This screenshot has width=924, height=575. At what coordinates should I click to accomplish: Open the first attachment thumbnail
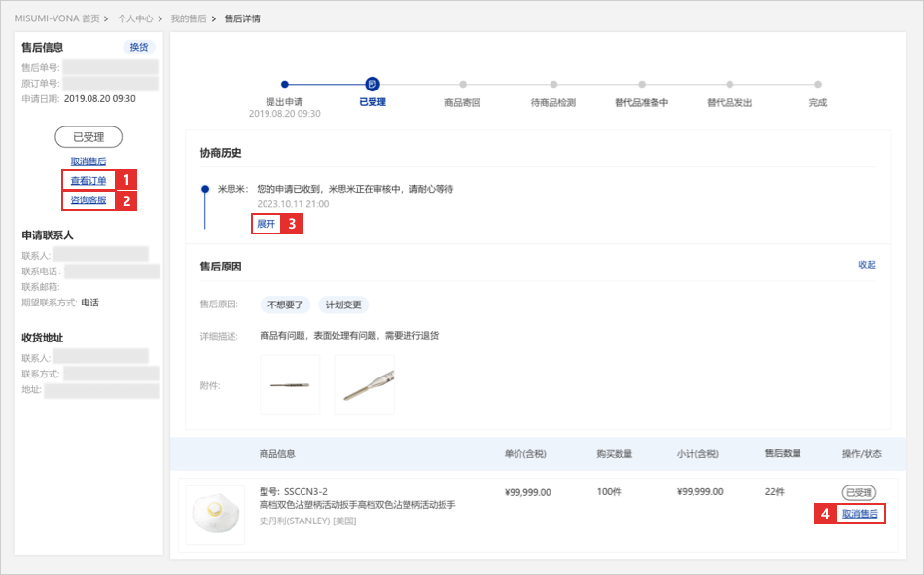(x=290, y=385)
